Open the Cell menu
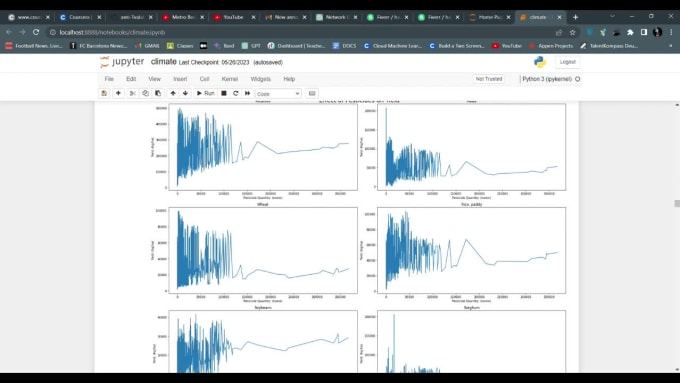This screenshot has width=680, height=383. coord(204,79)
